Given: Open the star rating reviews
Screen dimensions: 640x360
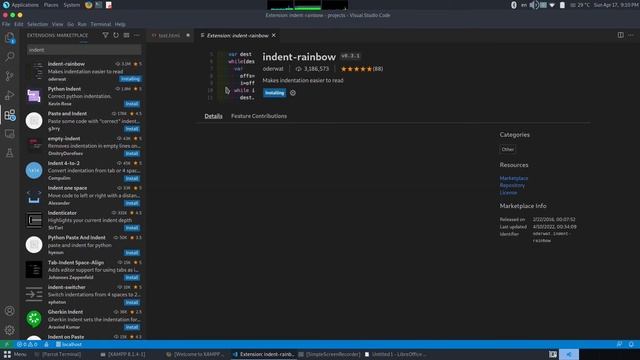Looking at the screenshot, I should 362,69.
